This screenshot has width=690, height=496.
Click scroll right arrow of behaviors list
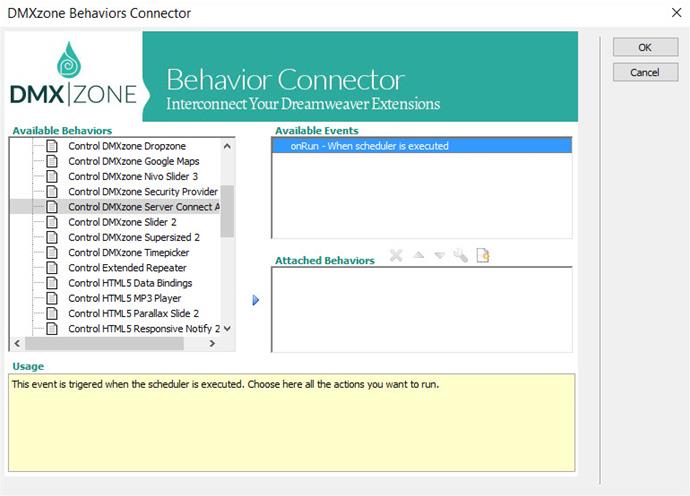[x=212, y=343]
